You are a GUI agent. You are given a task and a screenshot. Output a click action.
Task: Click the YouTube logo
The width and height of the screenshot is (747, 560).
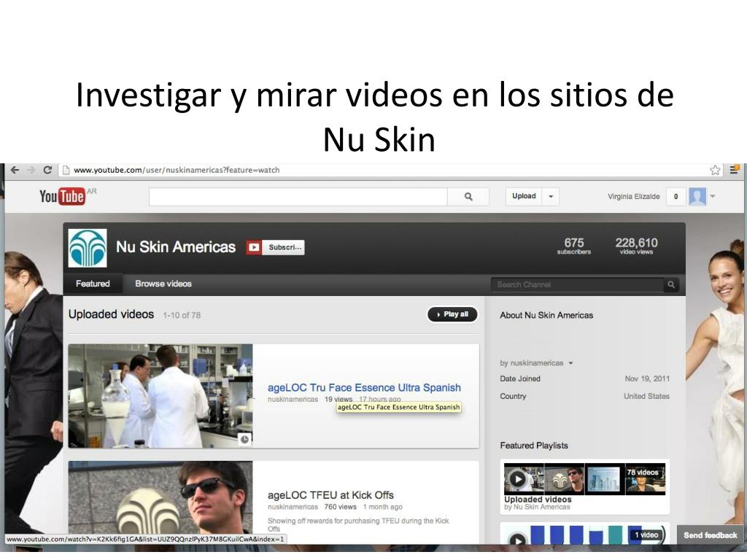[x=63, y=195]
